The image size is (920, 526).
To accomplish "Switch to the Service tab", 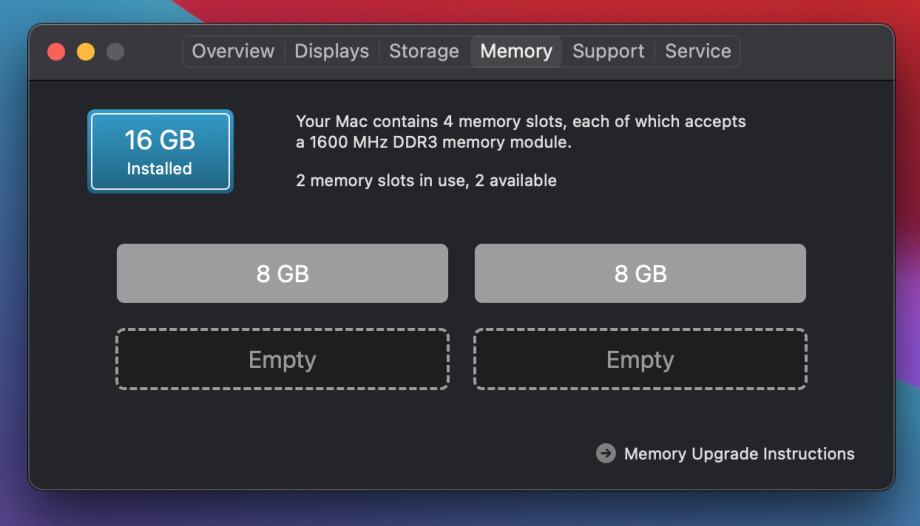I will click(698, 51).
